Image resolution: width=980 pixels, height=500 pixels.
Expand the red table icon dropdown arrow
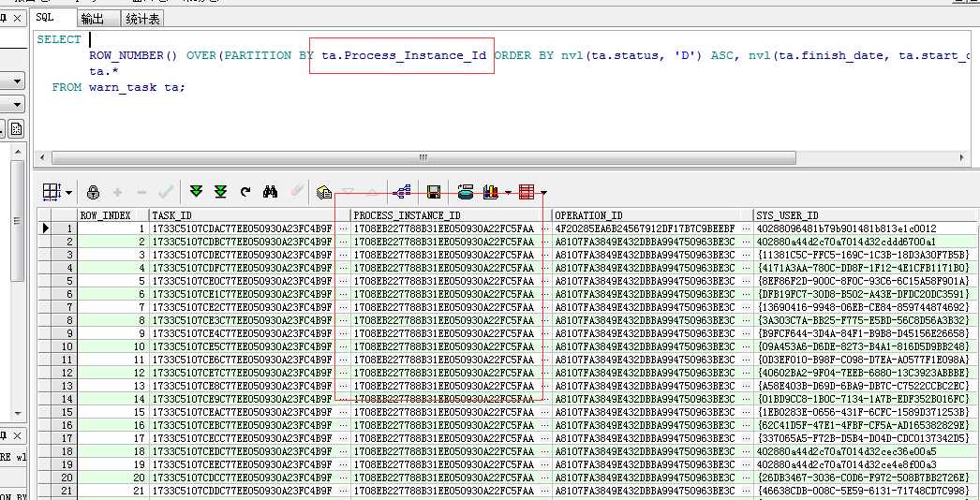pyautogui.click(x=543, y=193)
